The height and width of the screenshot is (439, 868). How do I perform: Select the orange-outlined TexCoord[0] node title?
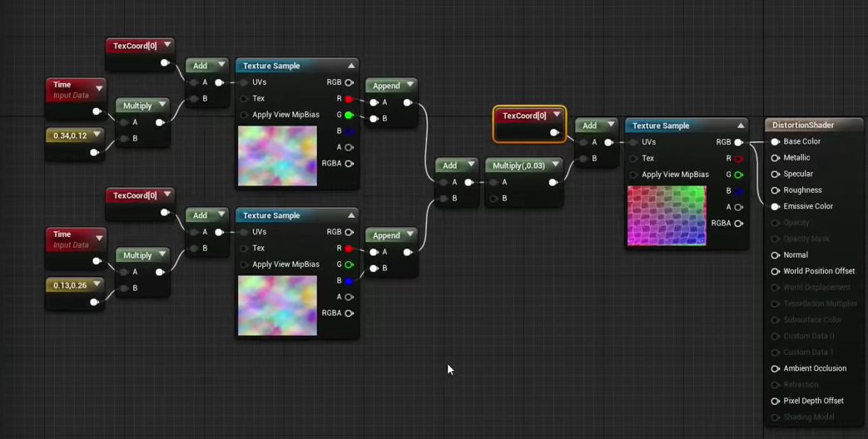523,116
